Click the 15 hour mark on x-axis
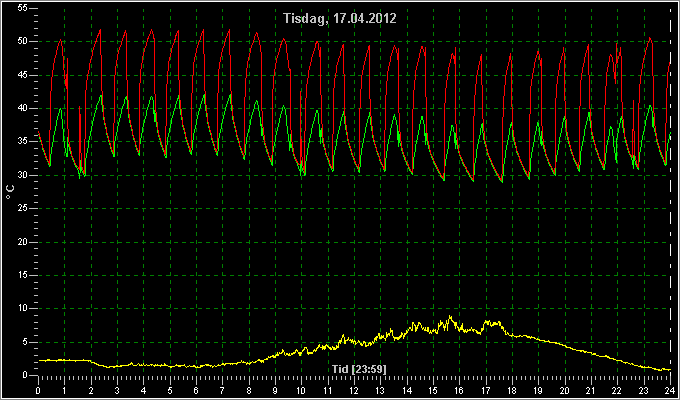The height and width of the screenshot is (400, 680). point(433,390)
